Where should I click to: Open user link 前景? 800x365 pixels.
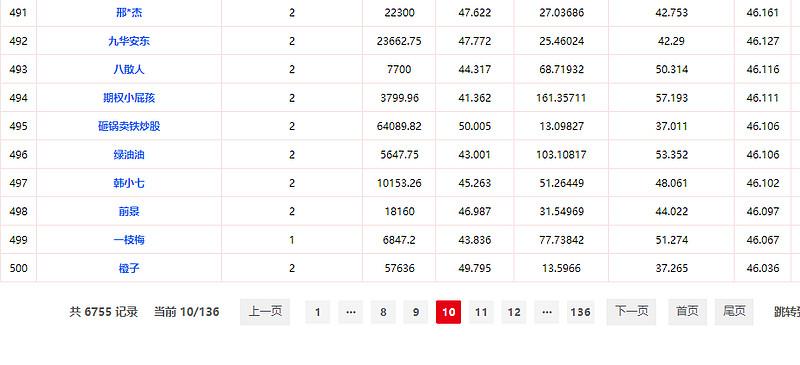[x=129, y=211]
